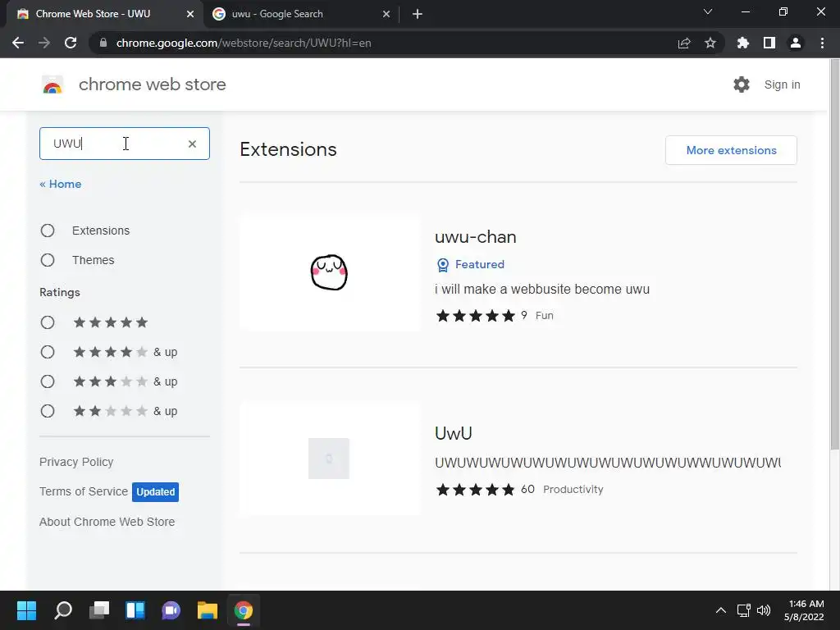840x630 pixels.
Task: Select the Extensions filter radio button
Action: 48,231
